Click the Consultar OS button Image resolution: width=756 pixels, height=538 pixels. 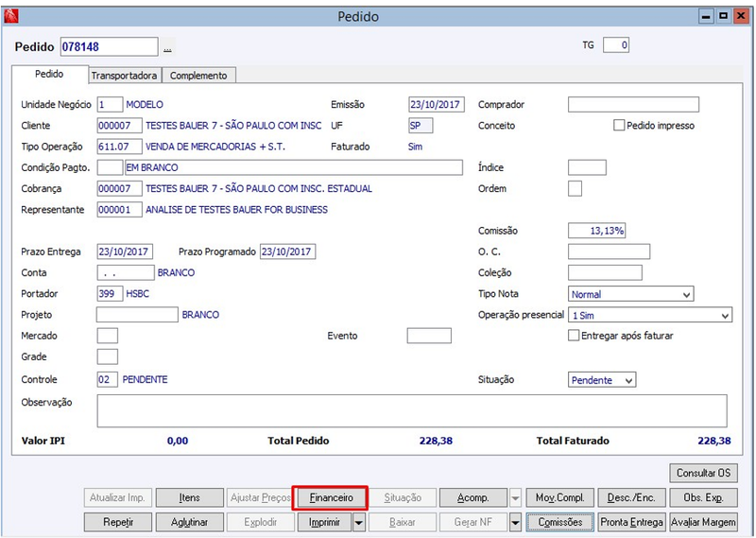(x=703, y=473)
